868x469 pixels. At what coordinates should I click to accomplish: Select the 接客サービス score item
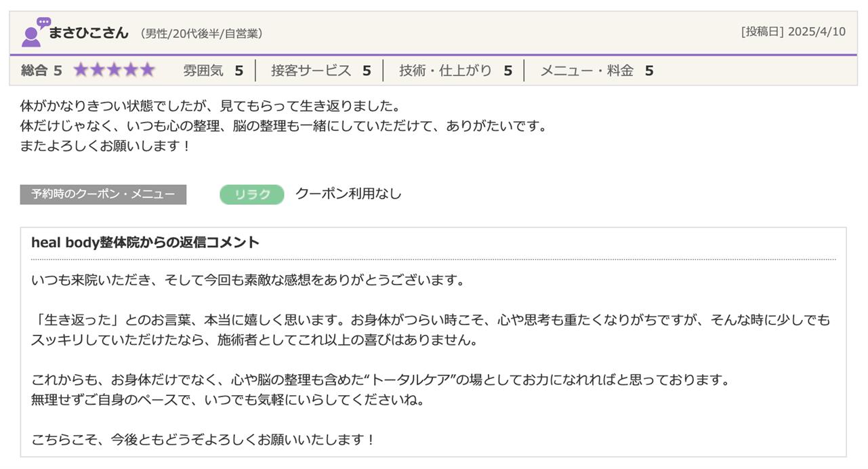[321, 70]
